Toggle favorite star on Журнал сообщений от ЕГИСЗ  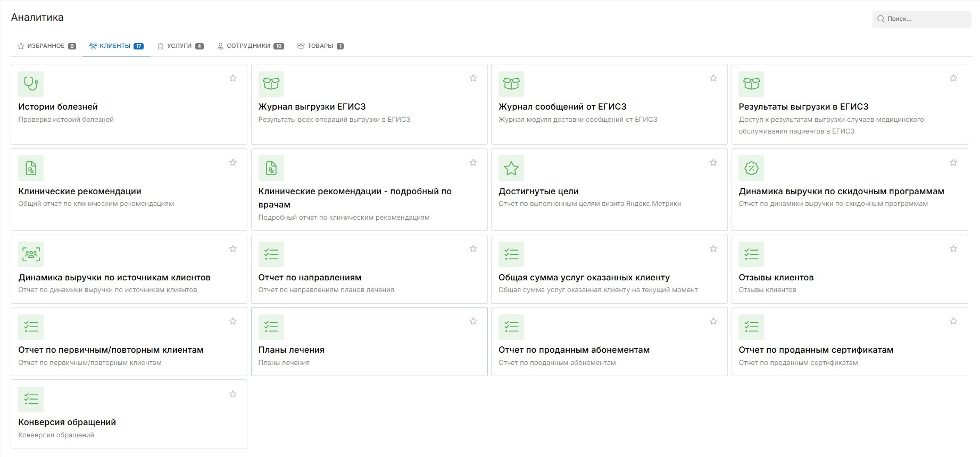click(713, 78)
